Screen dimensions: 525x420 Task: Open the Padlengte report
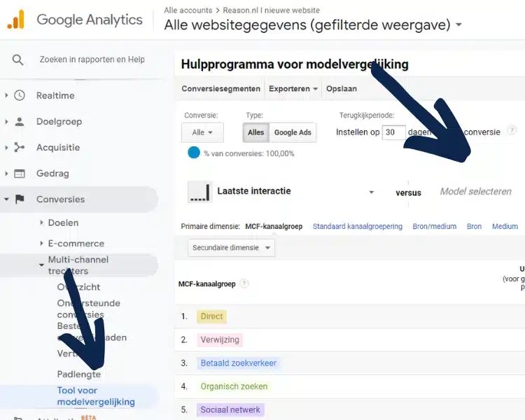pos(79,374)
